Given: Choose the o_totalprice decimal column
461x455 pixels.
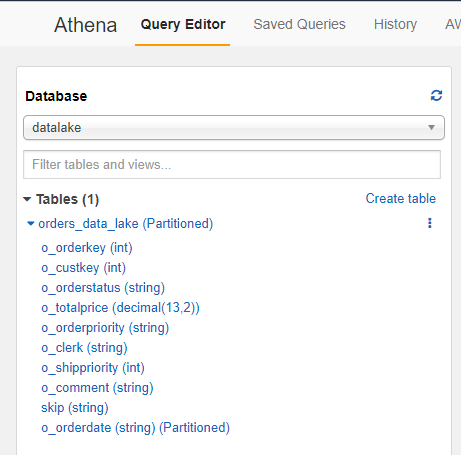Looking at the screenshot, I should 120,308.
